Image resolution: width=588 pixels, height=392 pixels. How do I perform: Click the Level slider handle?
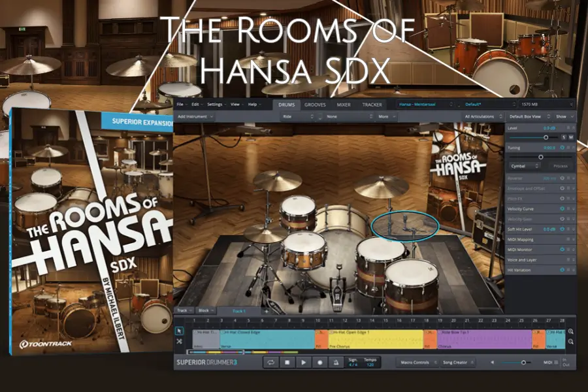pos(546,138)
